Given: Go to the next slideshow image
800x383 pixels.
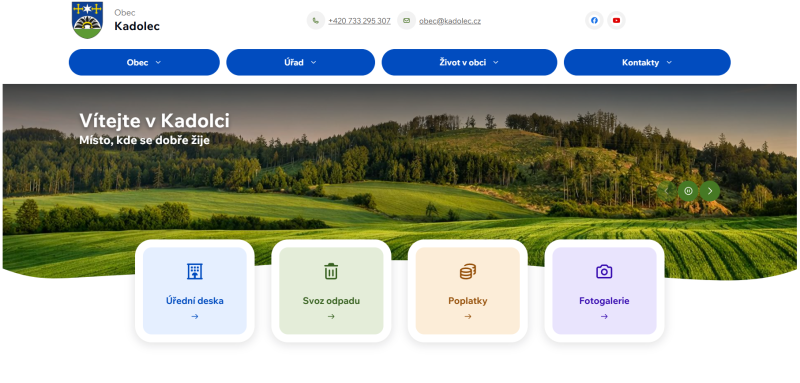Looking at the screenshot, I should coord(710,191).
